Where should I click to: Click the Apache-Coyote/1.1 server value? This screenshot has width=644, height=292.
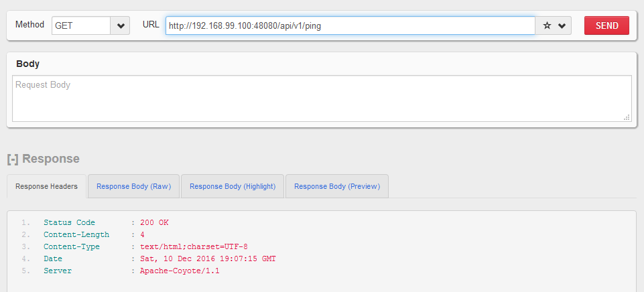click(180, 271)
